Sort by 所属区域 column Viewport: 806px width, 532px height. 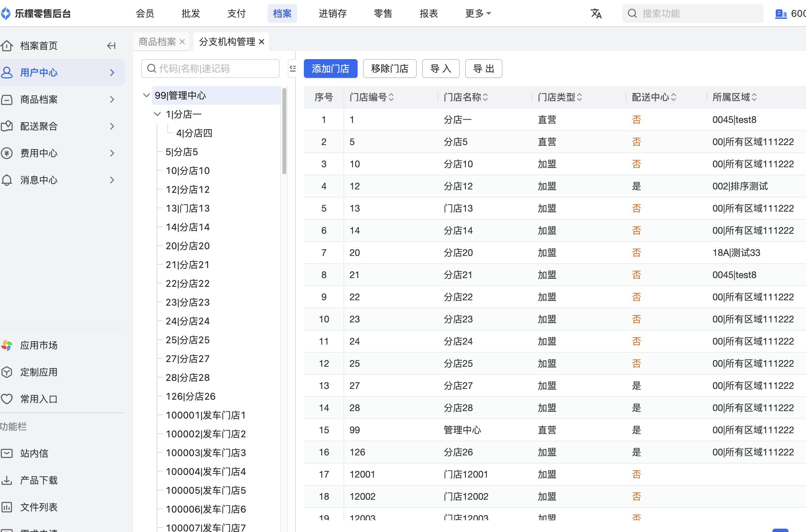click(x=754, y=97)
